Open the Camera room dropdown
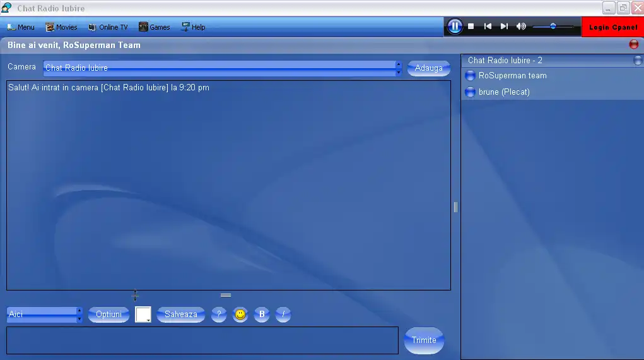Screen dimensions: 644x360 tap(222, 68)
